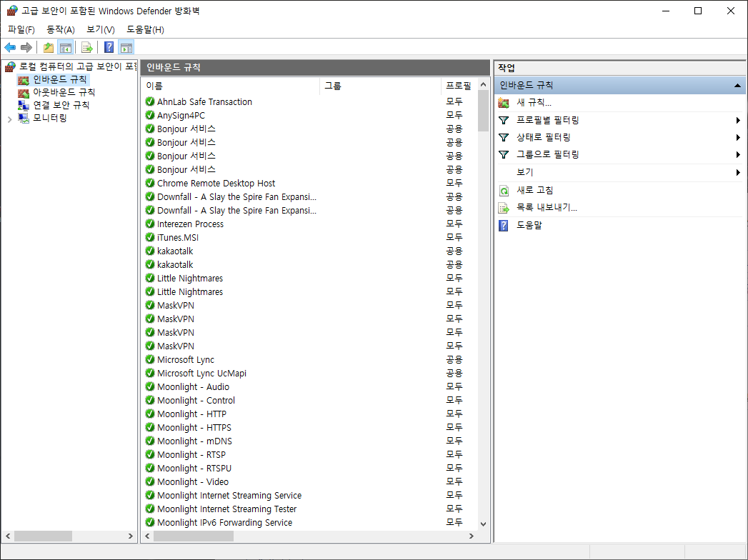This screenshot has width=748, height=560.
Task: Click the 새 규칙 icon in actions pane
Action: tap(503, 103)
